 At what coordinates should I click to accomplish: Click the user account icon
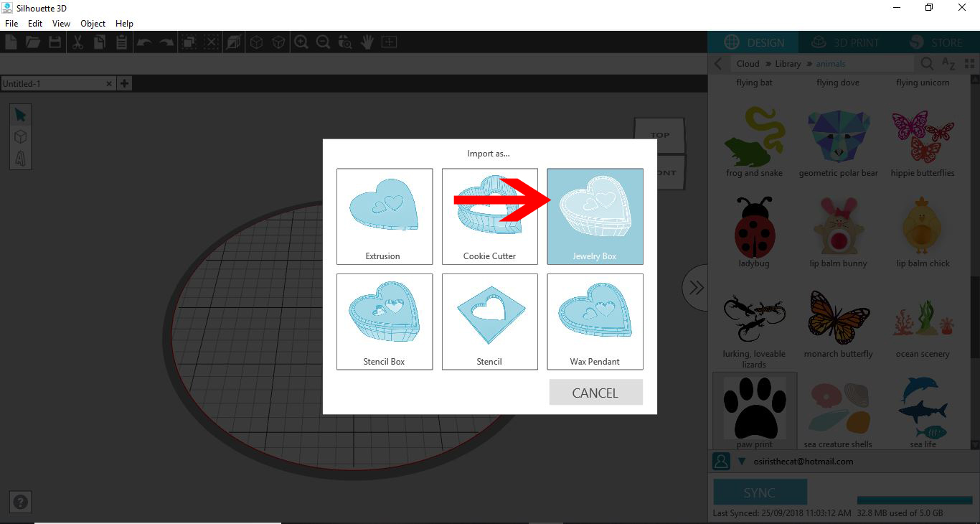721,462
